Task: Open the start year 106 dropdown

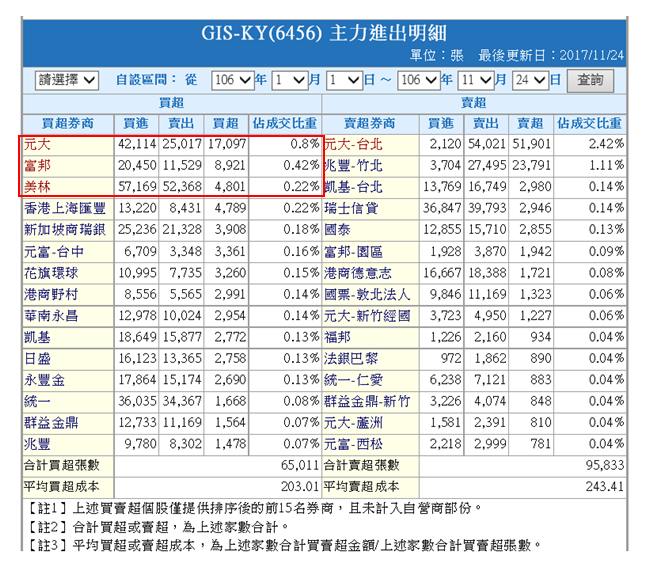Action: pos(232,80)
